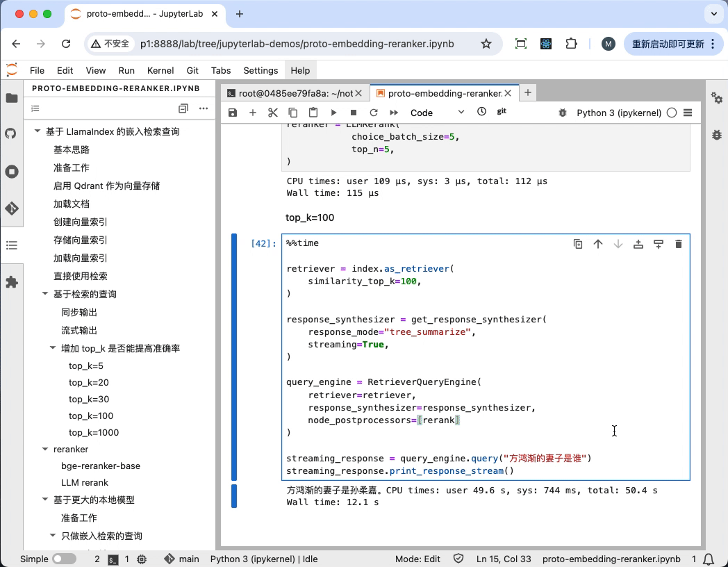Viewport: 728px width, 567px height.
Task: Collapse the '基于检索的查询' tree section
Action: pyautogui.click(x=44, y=294)
